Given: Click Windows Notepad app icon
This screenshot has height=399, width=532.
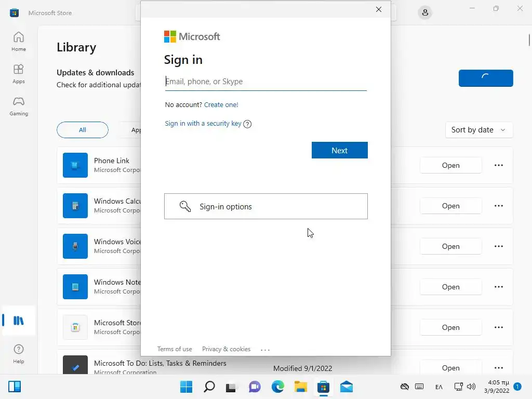Looking at the screenshot, I should pyautogui.click(x=75, y=287).
